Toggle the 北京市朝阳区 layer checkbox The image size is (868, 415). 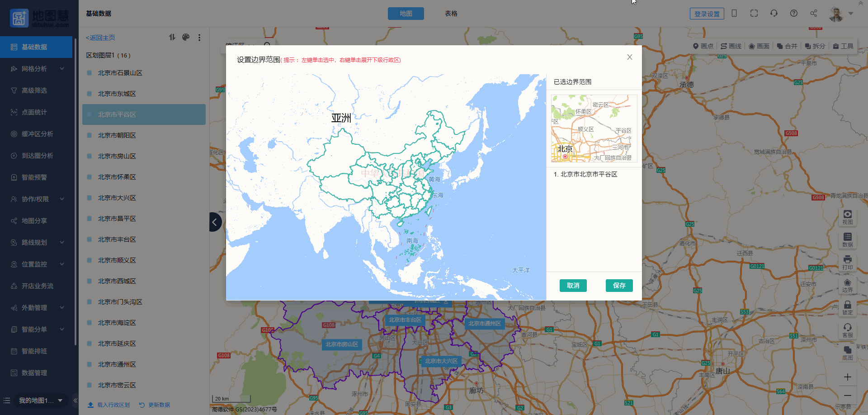pos(90,135)
